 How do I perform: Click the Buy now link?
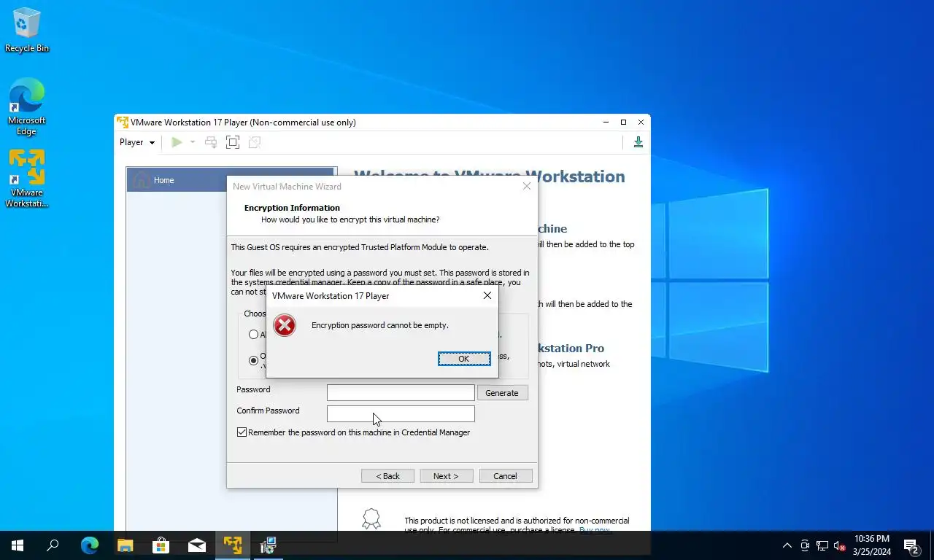click(x=595, y=530)
